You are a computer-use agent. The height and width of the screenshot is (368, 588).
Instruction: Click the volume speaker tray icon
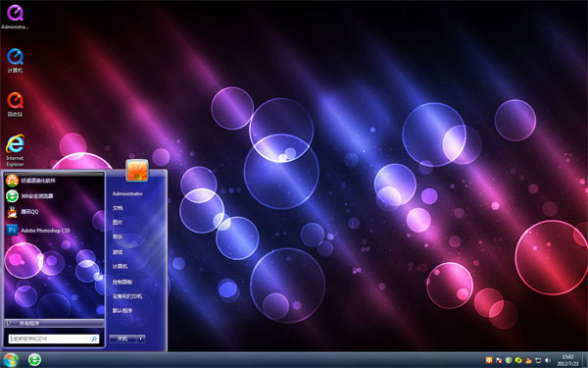tap(548, 360)
